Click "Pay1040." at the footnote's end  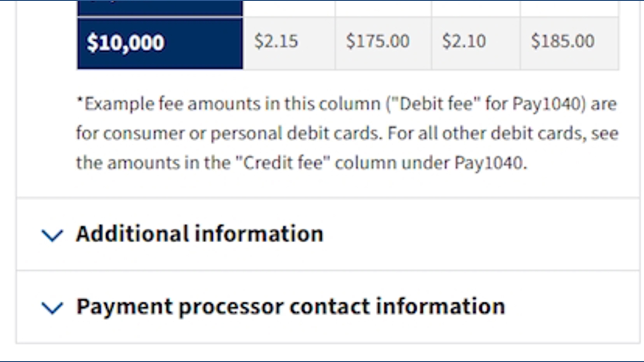(x=491, y=163)
